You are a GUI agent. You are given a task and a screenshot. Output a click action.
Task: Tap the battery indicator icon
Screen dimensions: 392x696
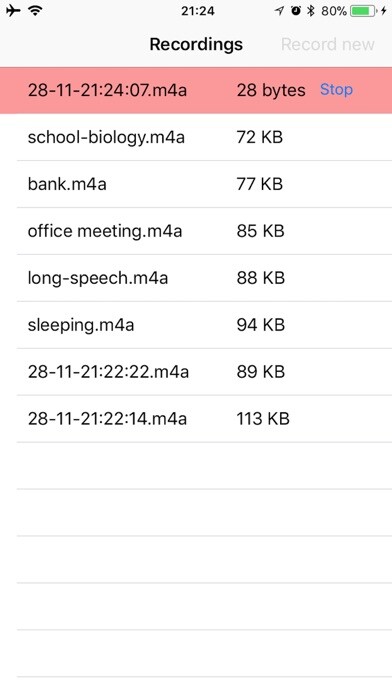[363, 11]
